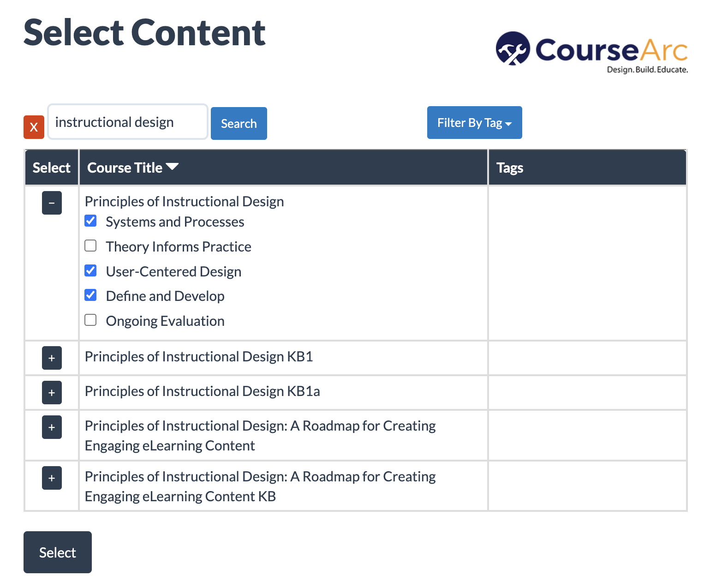
Task: Click the 'Theory Informs Practice' label
Action: tap(179, 247)
